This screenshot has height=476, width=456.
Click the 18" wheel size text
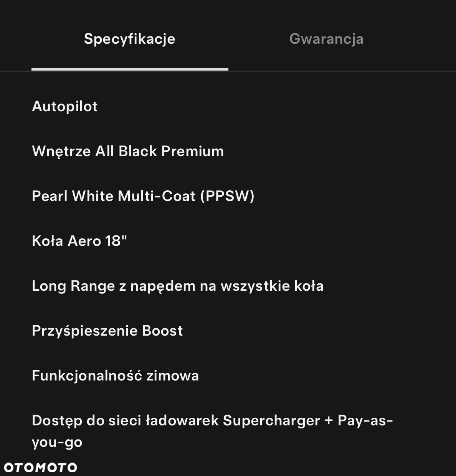(x=116, y=241)
